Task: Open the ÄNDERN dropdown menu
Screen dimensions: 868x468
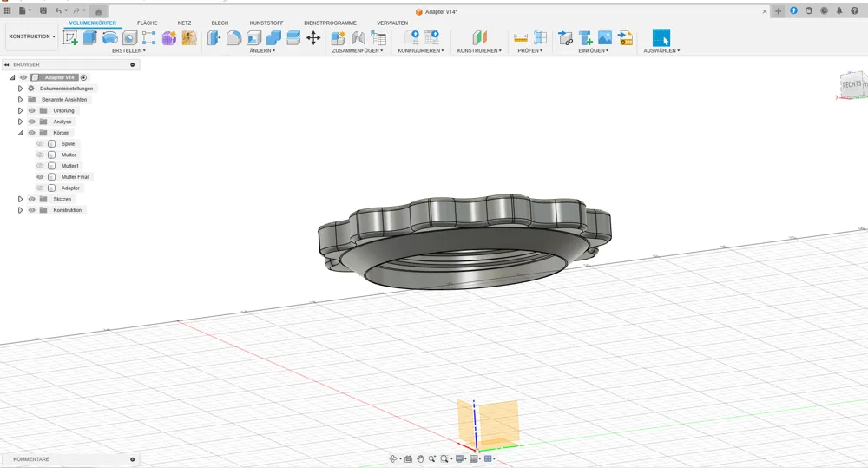Action: pos(262,50)
